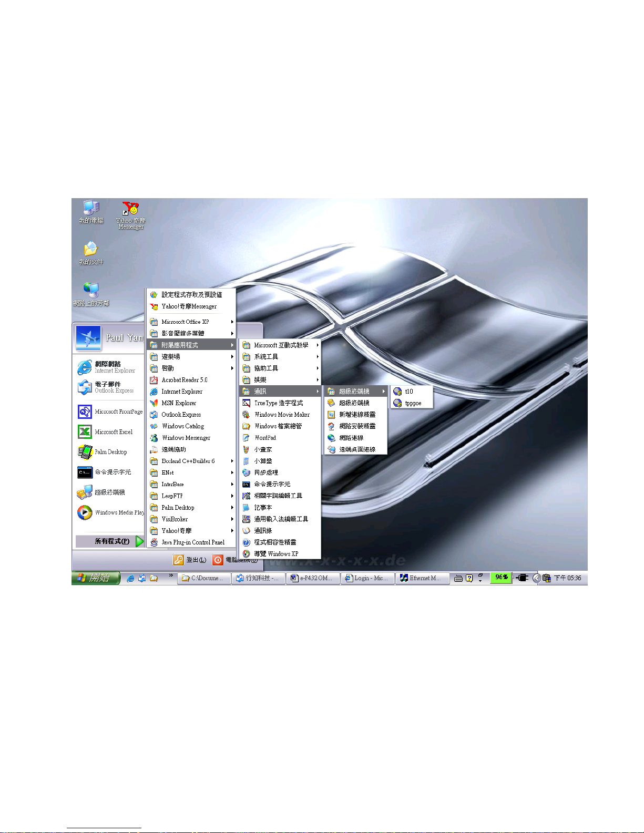The image size is (644, 833).
Task: Expand the LeapFTP submenu
Action: pos(191,496)
